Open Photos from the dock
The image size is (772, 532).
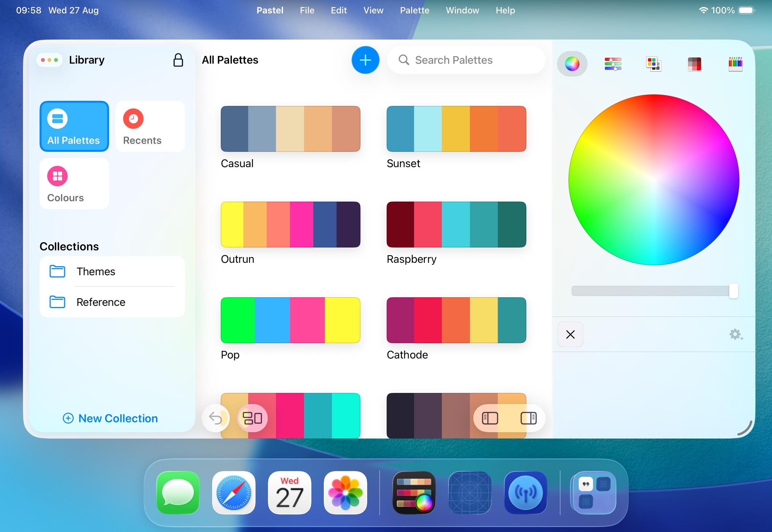click(x=345, y=493)
